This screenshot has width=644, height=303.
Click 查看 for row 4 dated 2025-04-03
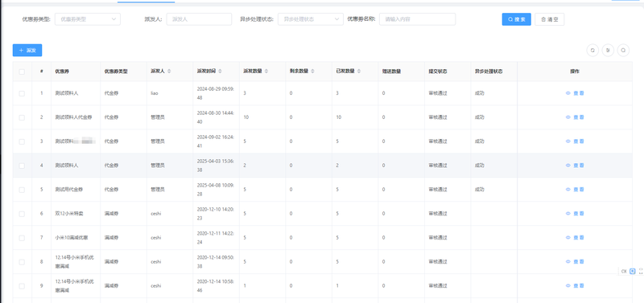point(575,166)
